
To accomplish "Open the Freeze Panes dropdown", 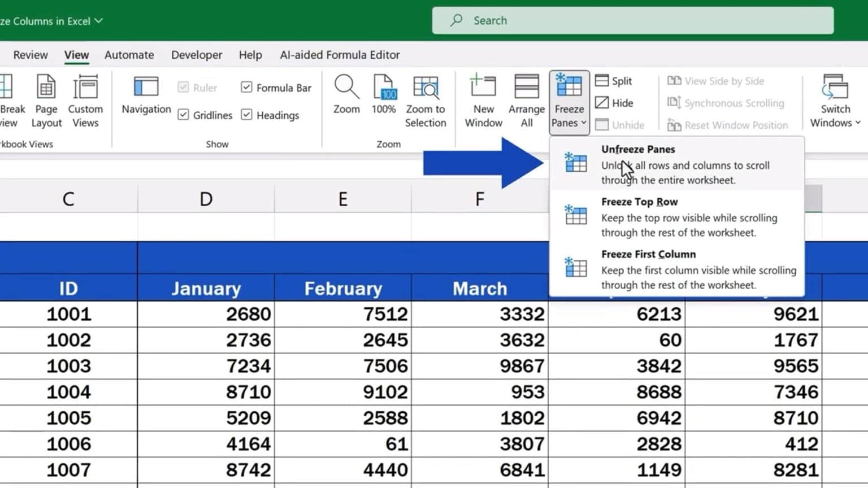I will (x=568, y=102).
